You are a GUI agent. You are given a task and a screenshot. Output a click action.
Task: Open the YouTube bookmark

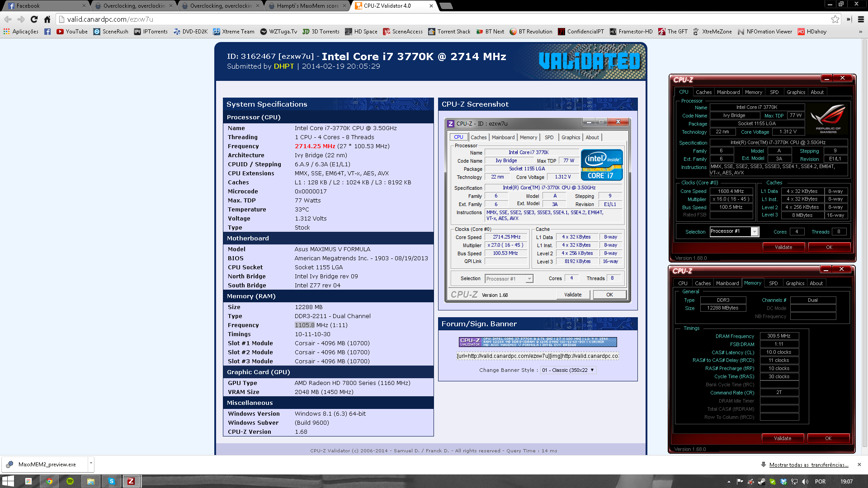72,32
